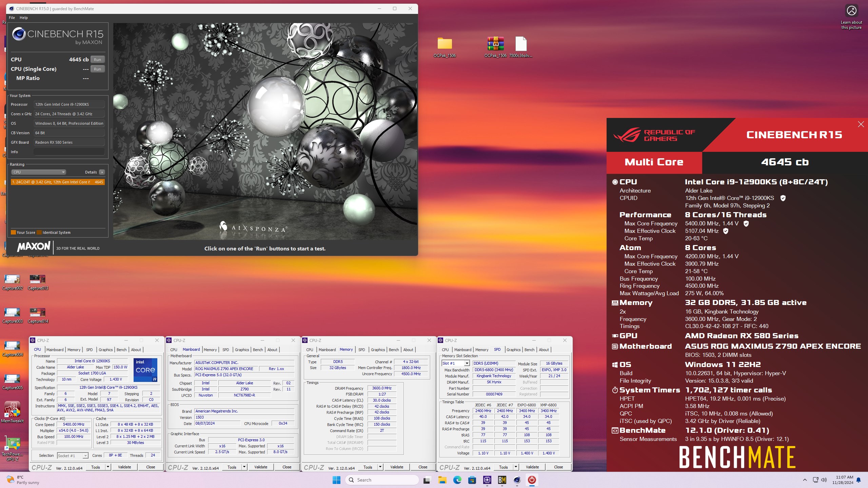Click the Learn about this picture icon
The image size is (868, 488).
pos(851,17)
